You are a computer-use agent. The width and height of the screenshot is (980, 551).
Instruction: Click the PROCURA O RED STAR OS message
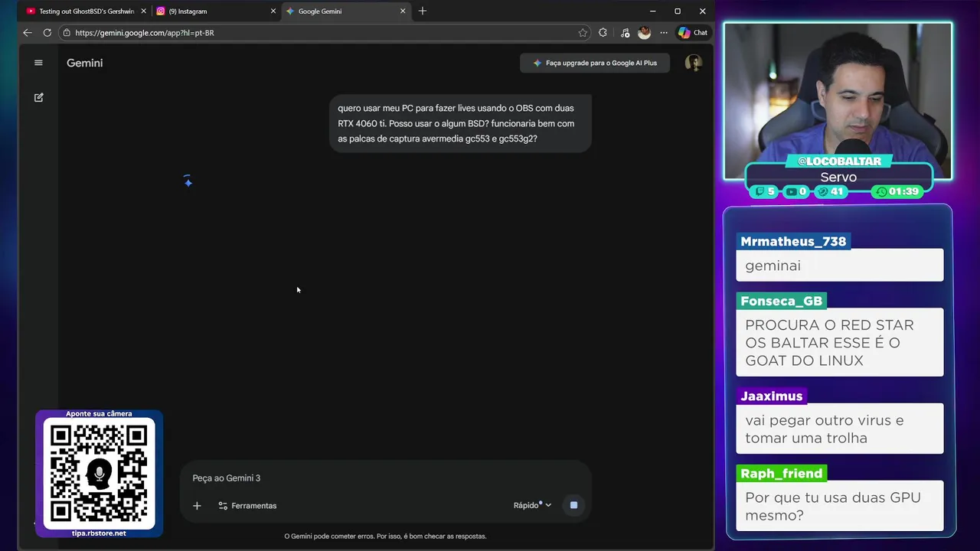coord(839,342)
